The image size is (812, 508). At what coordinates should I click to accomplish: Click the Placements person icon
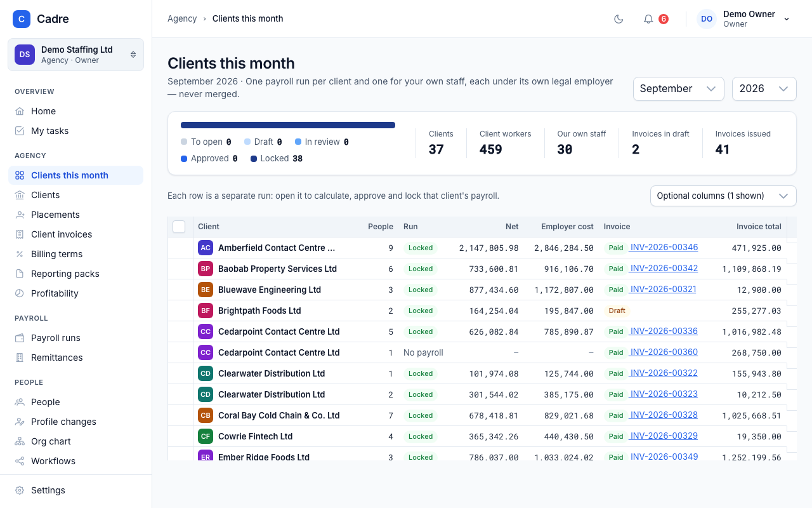(x=20, y=215)
